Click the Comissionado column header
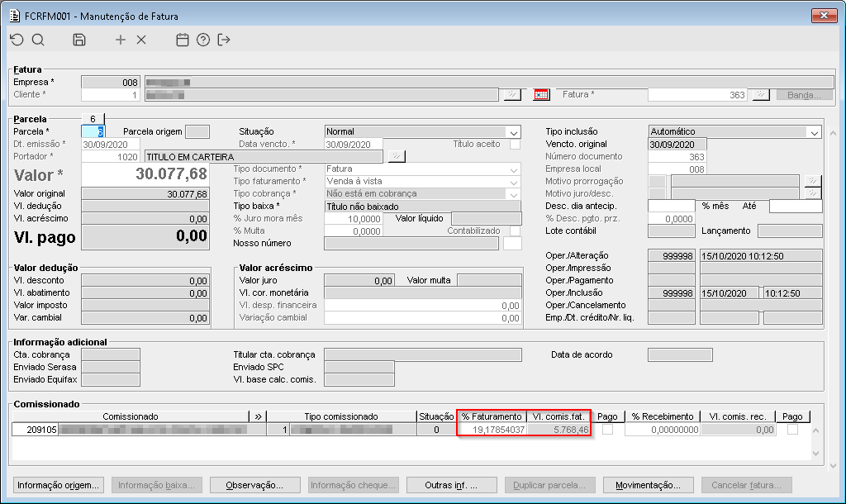 131,416
